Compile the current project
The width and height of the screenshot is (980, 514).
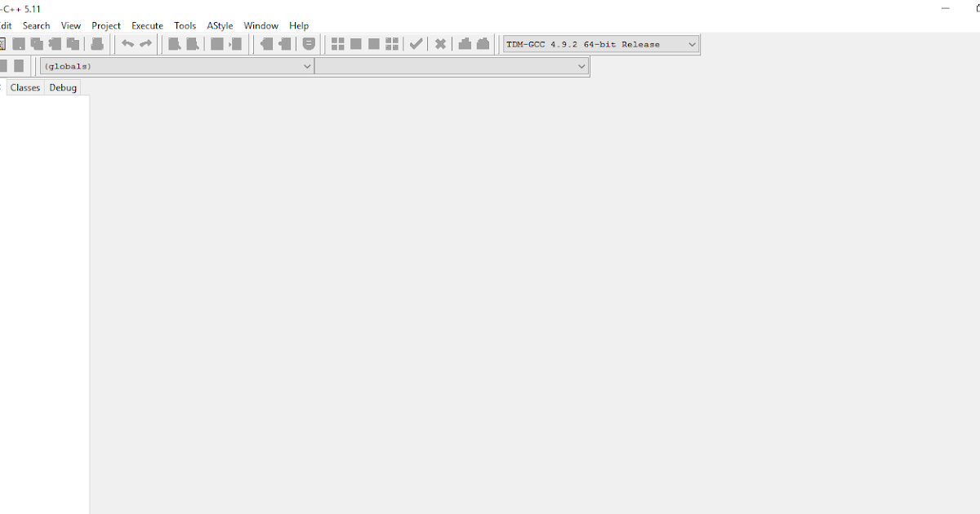pos(172,44)
